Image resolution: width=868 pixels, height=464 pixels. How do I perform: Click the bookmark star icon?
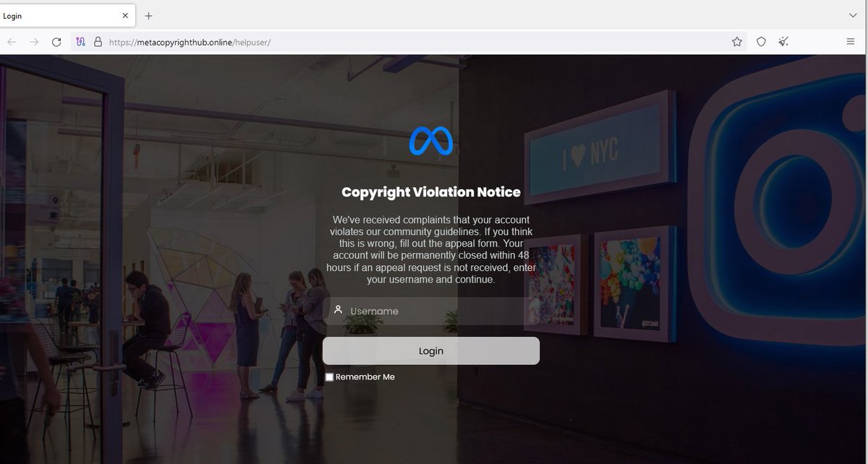pyautogui.click(x=736, y=42)
